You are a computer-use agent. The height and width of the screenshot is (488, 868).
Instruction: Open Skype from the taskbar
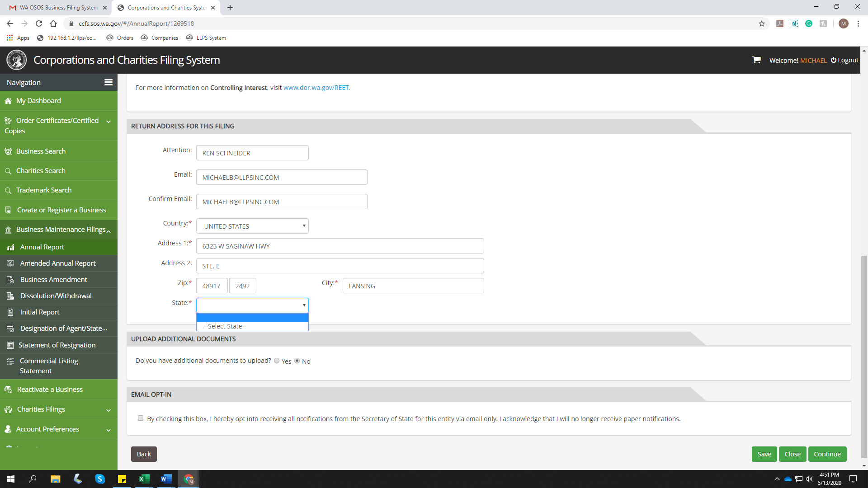100,479
